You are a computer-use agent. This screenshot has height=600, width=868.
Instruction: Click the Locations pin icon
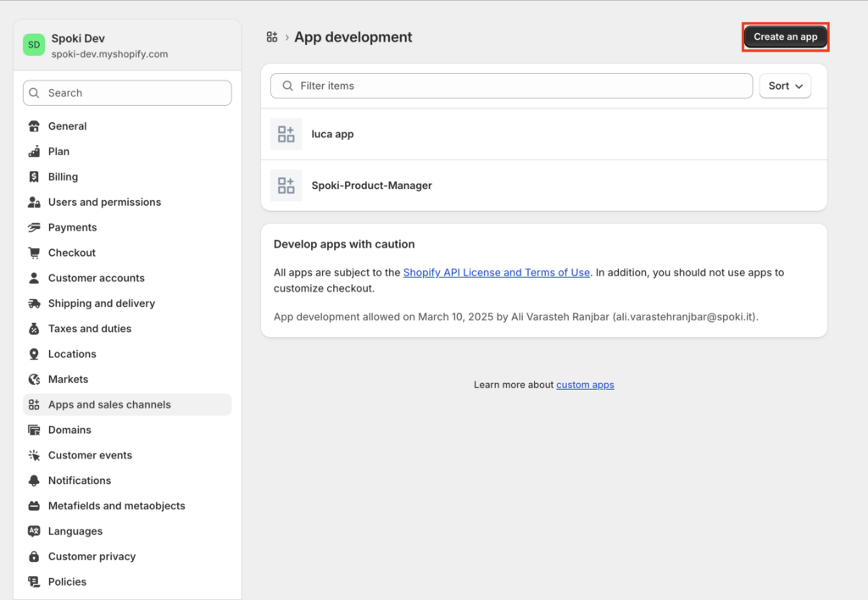[34, 354]
